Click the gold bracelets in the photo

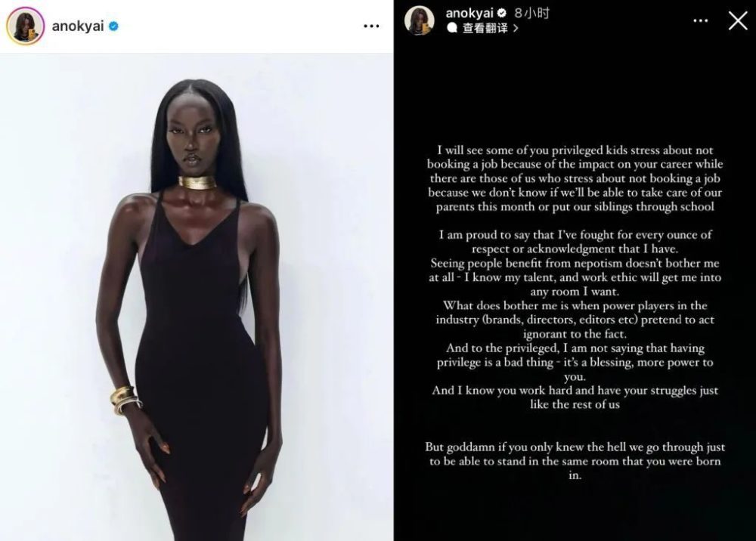(x=125, y=400)
